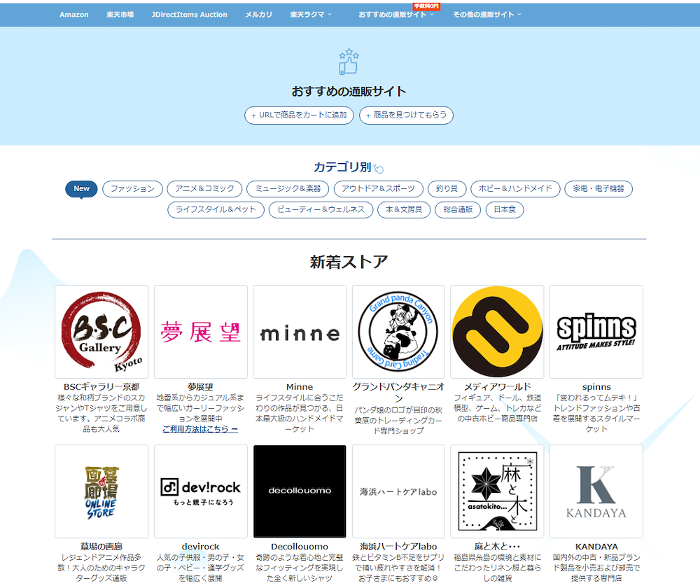
Task: Open 楽天市場 in the top navigation
Action: coord(120,15)
